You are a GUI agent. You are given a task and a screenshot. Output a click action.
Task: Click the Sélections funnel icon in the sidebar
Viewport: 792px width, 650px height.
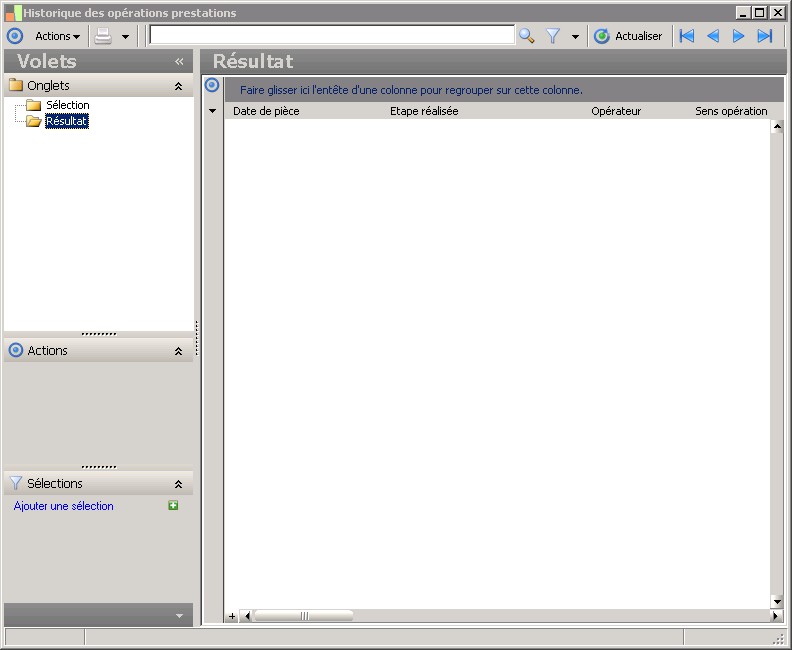tap(16, 483)
